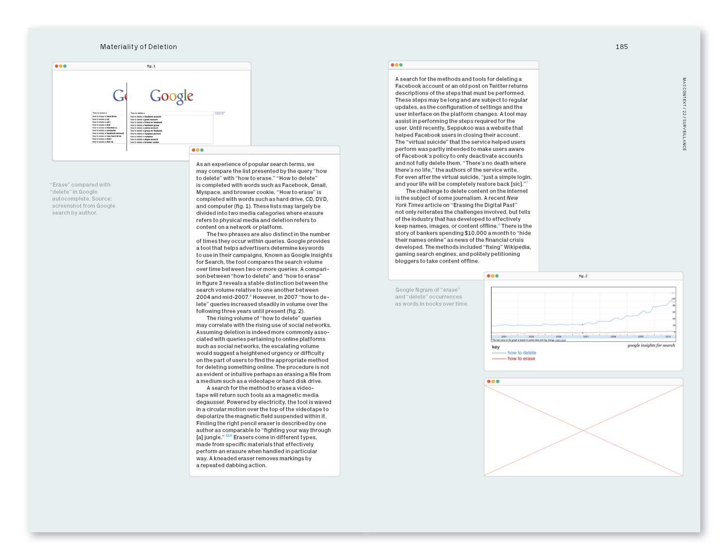Click the green zoom dot of fig. 2 window
Screen dimensions: 728x560
click(497, 276)
